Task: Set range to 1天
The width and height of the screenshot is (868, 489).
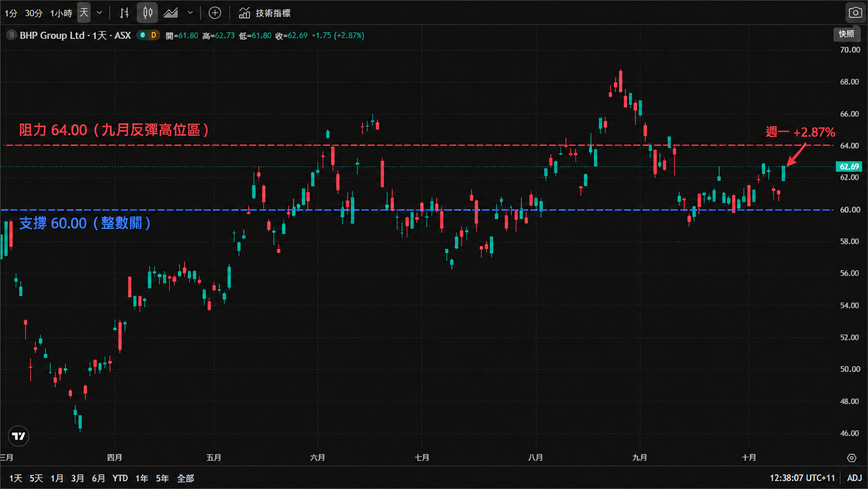Action: 16,478
